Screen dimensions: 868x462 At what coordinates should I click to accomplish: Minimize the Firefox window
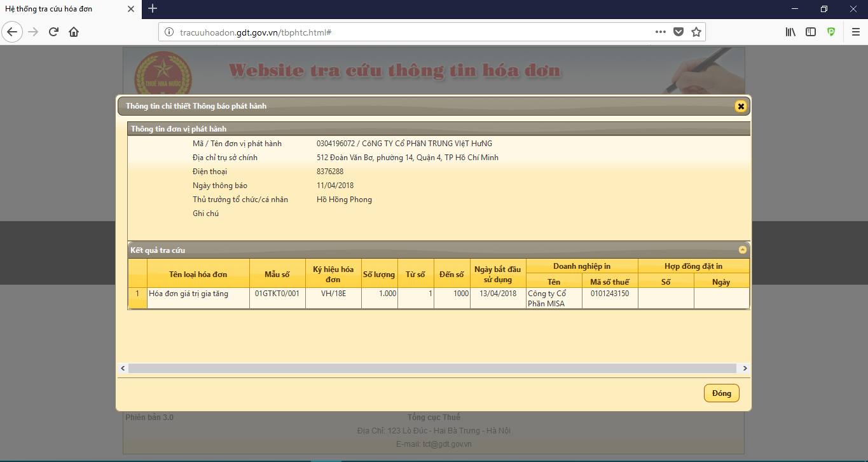pyautogui.click(x=795, y=9)
